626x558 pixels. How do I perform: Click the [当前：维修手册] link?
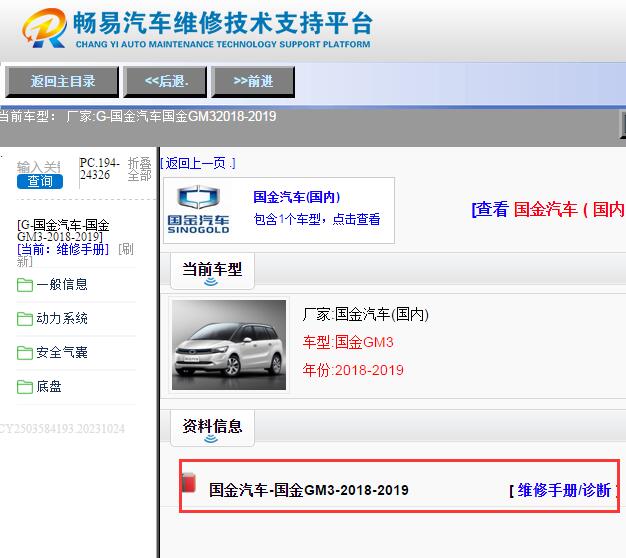63,249
